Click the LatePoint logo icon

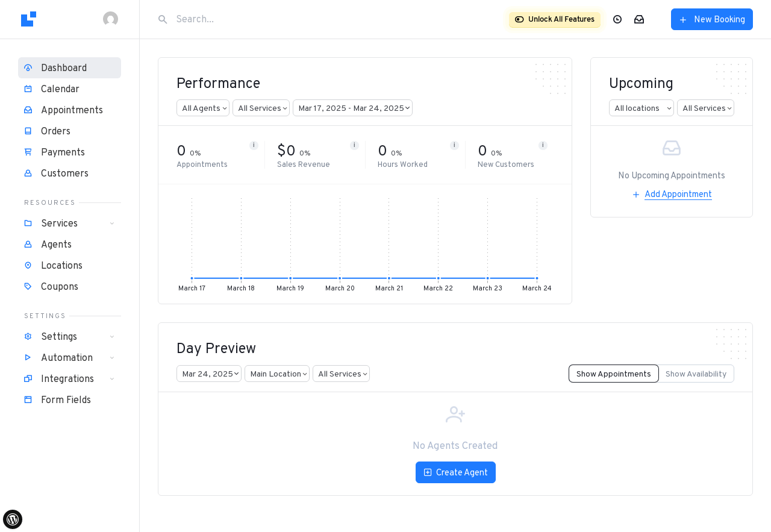click(28, 19)
